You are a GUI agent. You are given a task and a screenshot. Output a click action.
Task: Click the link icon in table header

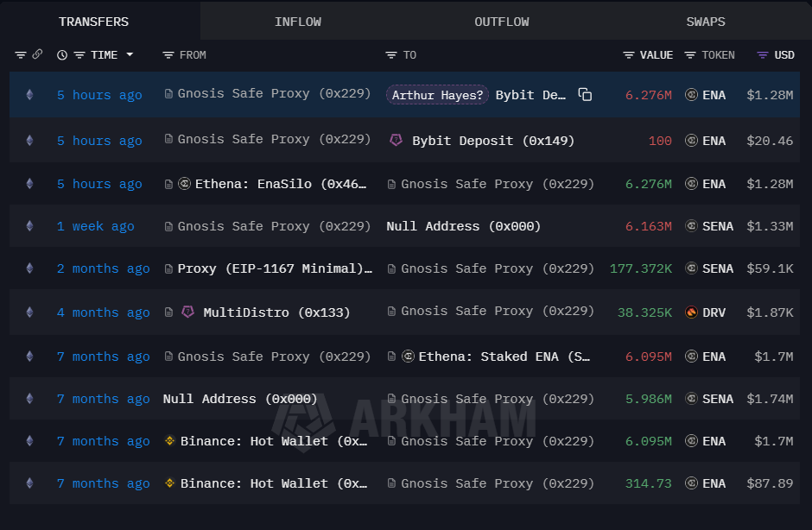(x=37, y=54)
